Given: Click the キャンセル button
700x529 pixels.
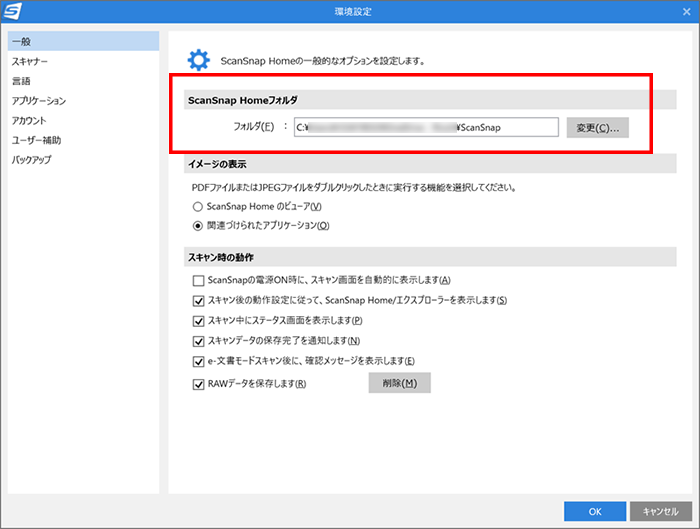Looking at the screenshot, I should coord(661,512).
